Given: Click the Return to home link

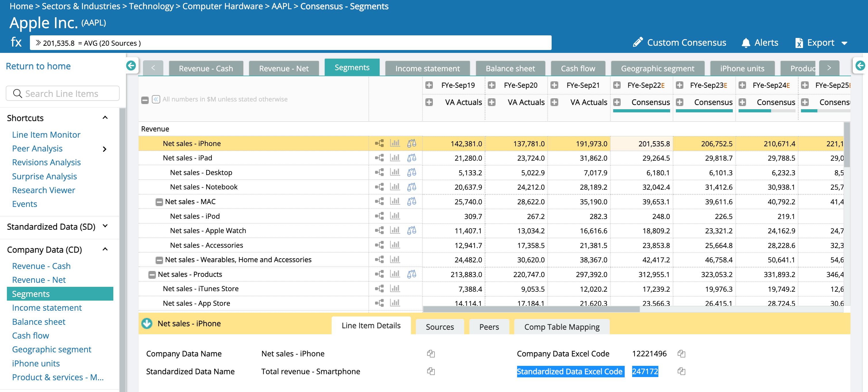Looking at the screenshot, I should 38,66.
